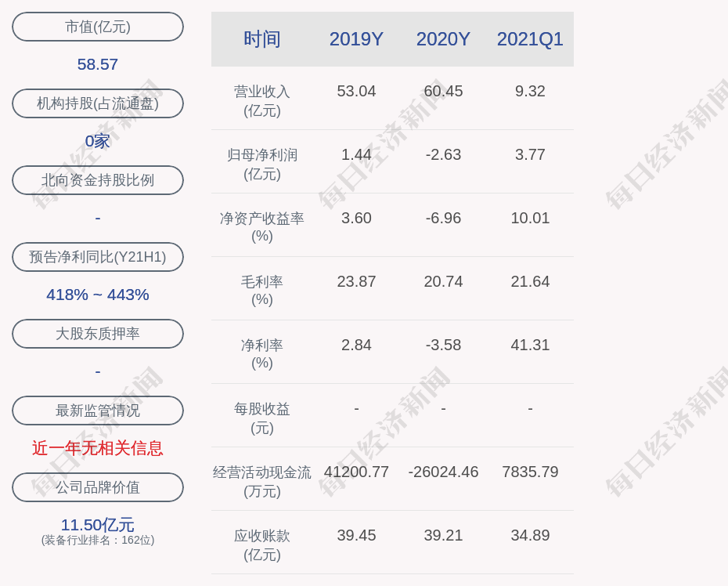The image size is (728, 586).
Task: Click the 营业收入(亿元) row label
Action: click(262, 101)
